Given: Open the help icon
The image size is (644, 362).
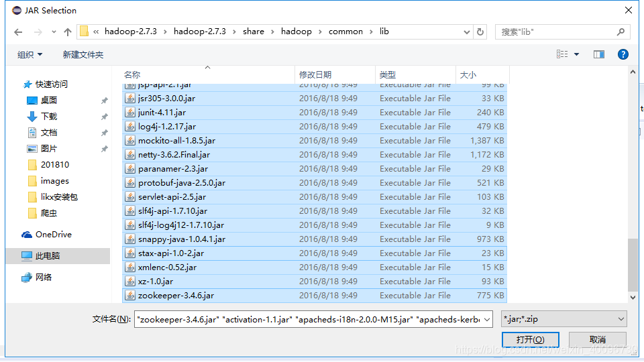Looking at the screenshot, I should point(623,54).
